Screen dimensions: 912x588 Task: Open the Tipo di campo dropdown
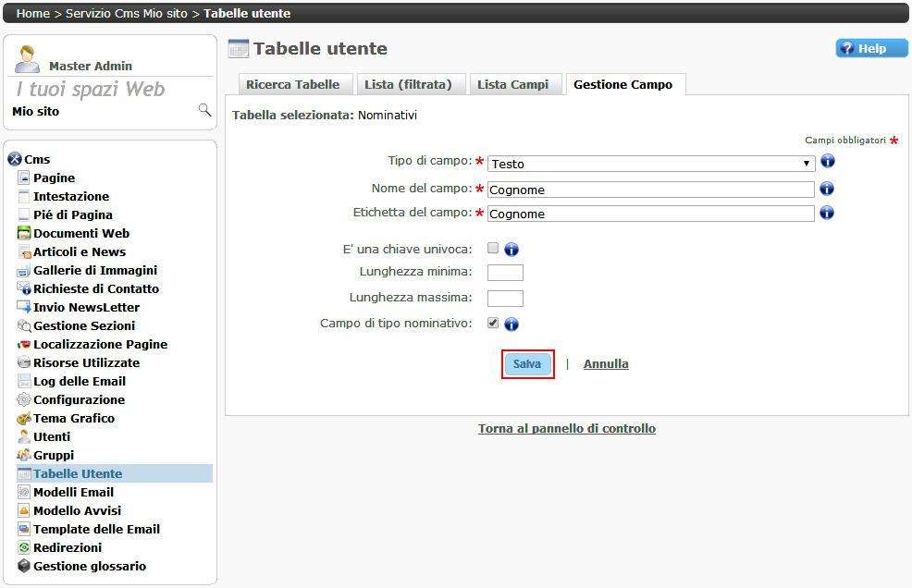(650, 164)
